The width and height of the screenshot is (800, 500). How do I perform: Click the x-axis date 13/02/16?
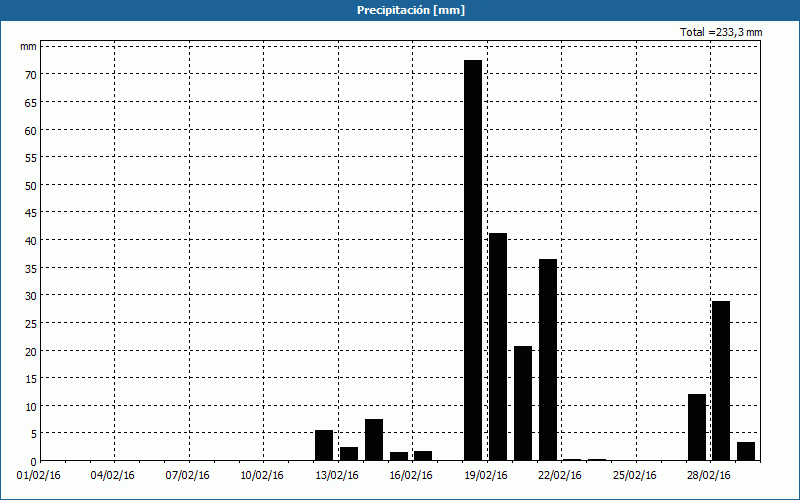337,476
